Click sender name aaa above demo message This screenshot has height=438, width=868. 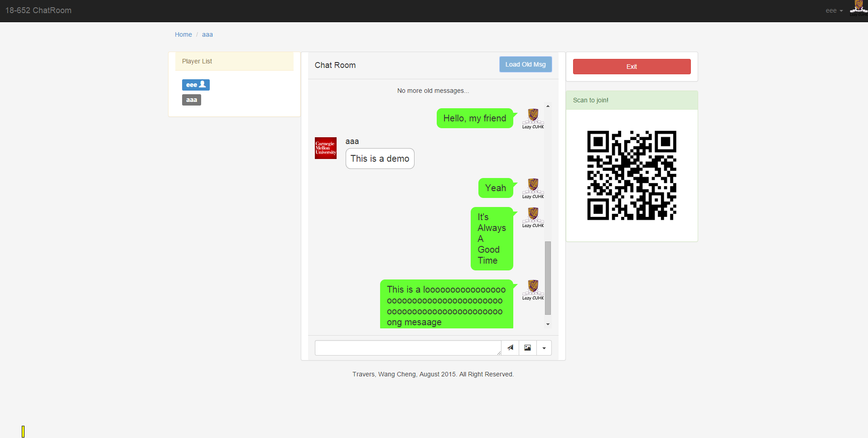352,141
